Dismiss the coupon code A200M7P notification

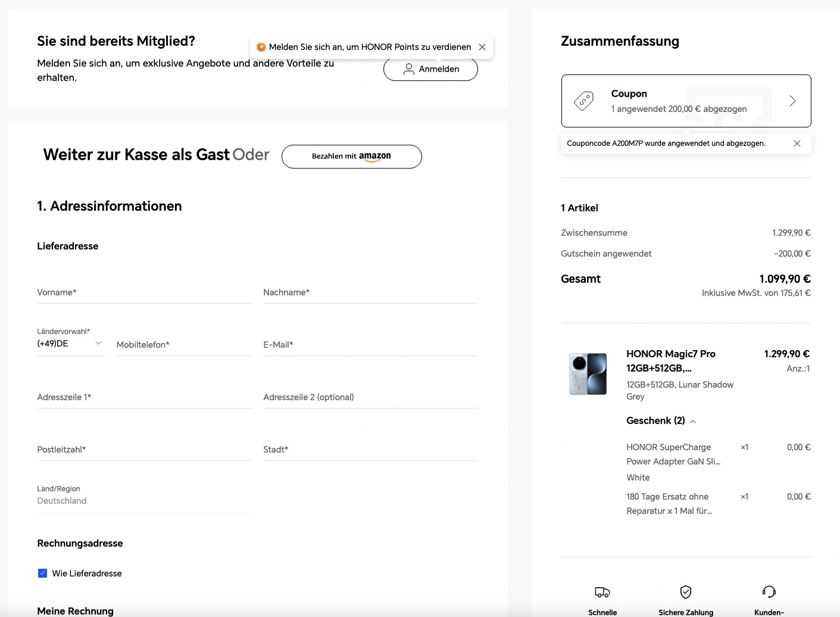click(797, 144)
